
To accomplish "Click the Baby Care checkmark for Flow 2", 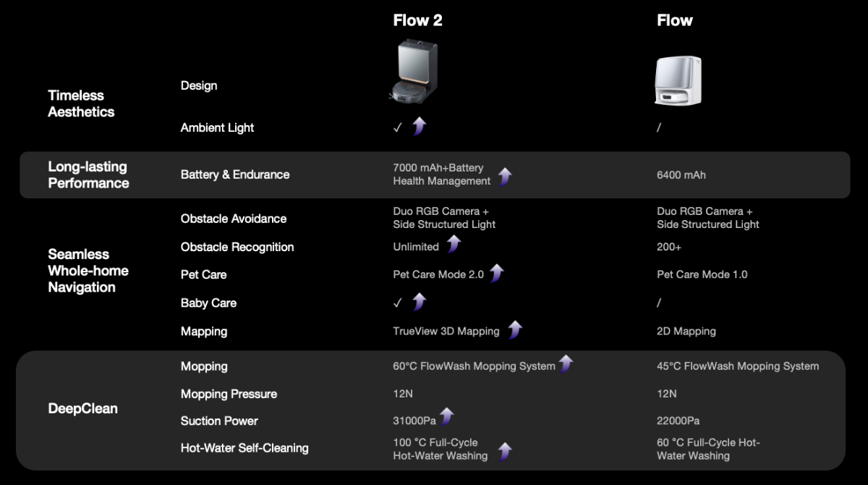I will (x=397, y=303).
